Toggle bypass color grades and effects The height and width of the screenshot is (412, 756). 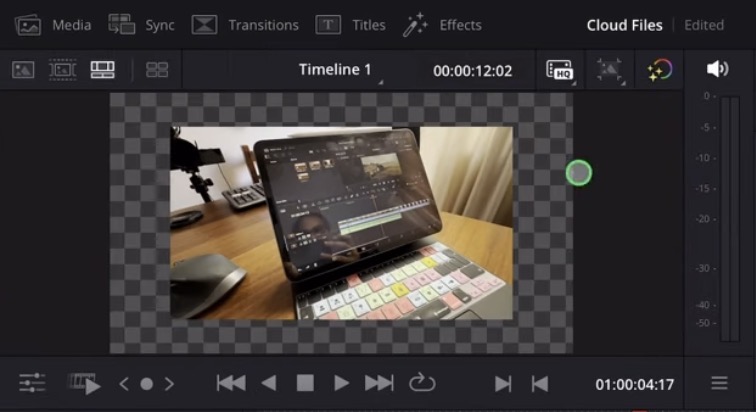659,70
